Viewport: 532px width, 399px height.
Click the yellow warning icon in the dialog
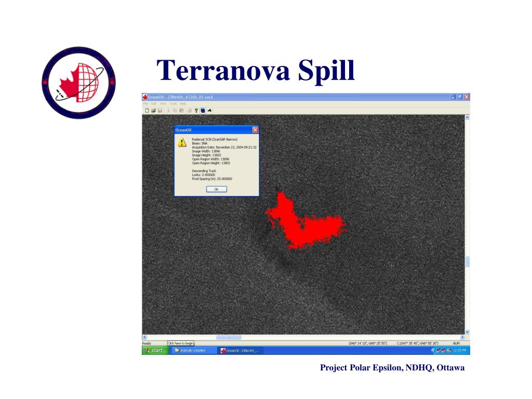tap(182, 142)
